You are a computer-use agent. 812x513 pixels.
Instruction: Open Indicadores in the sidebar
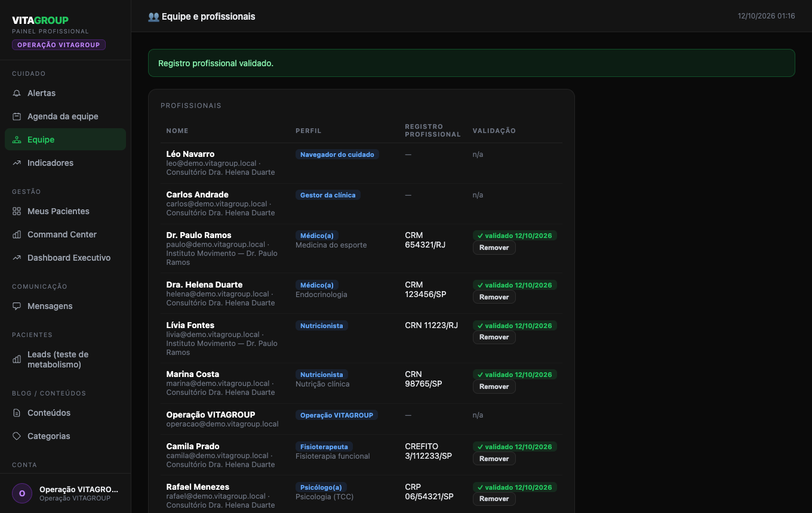[65, 163]
